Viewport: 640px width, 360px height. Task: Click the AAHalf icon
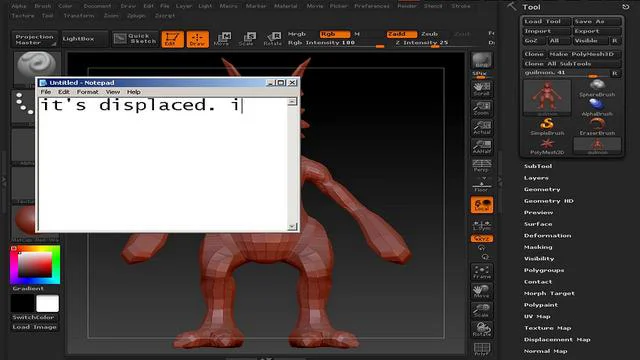pyautogui.click(x=482, y=147)
